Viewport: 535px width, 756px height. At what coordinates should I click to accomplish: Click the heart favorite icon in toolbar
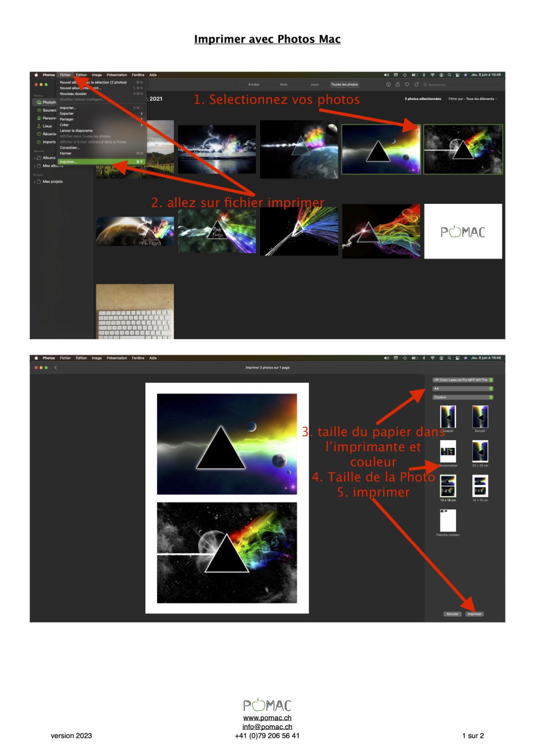point(406,84)
